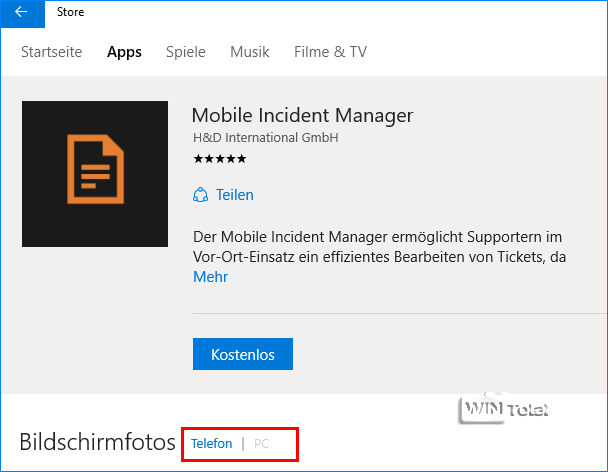This screenshot has width=608, height=472.
Task: Expand the description with Mehr
Action: point(210,276)
